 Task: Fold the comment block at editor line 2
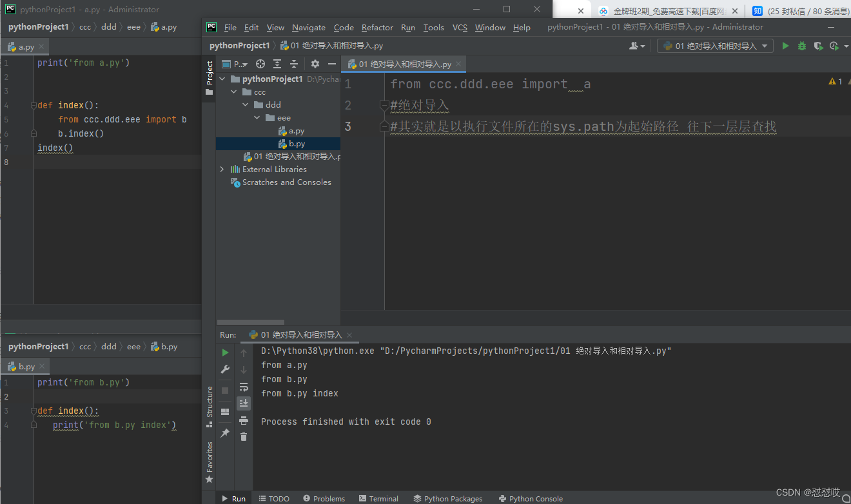384,105
